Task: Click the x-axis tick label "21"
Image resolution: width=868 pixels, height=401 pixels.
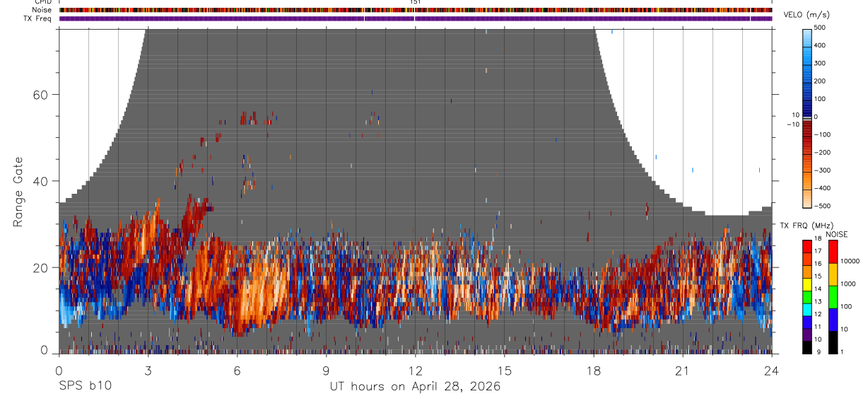Action: point(682,371)
